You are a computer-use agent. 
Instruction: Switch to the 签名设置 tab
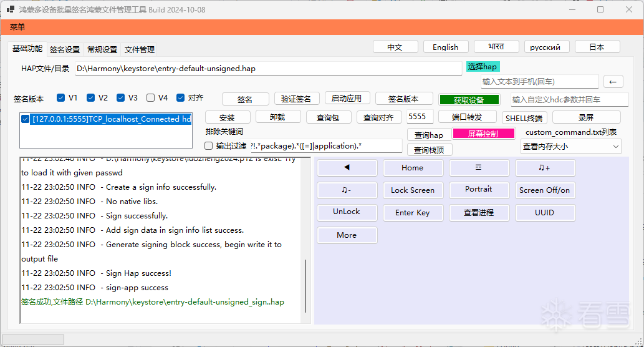pyautogui.click(x=65, y=50)
